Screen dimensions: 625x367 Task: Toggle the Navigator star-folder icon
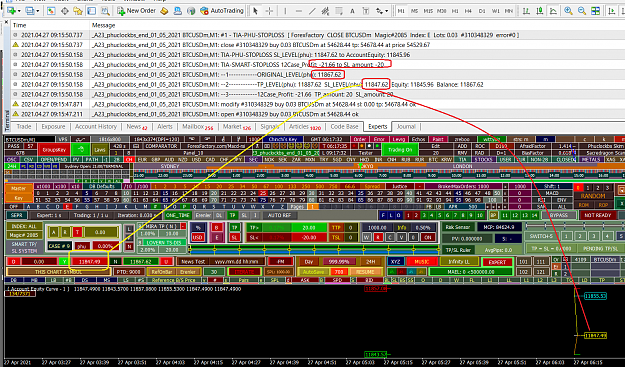78,11
